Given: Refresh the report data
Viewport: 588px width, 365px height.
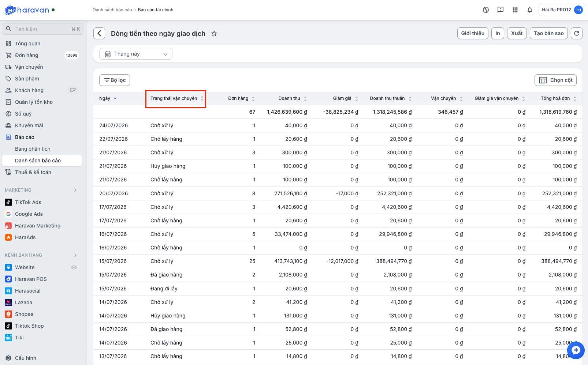Looking at the screenshot, I should tap(577, 33).
